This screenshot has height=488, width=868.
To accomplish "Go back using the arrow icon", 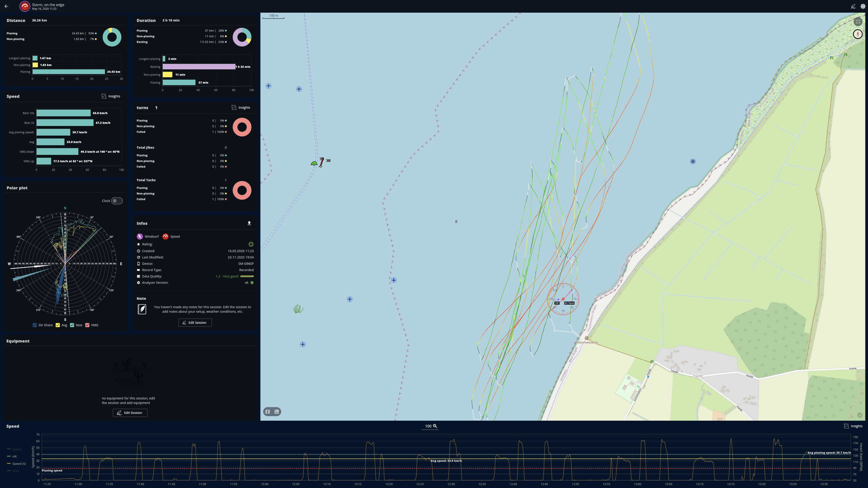I will [6, 6].
